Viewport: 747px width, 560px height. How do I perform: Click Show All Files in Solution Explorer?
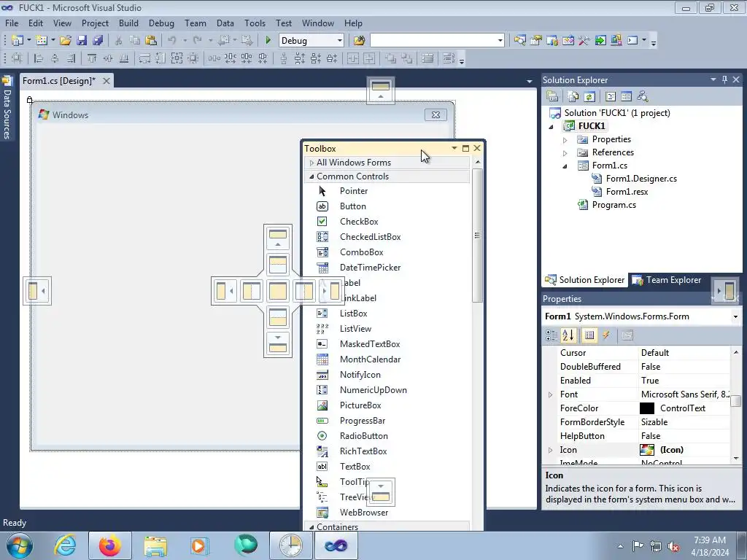coord(573,97)
